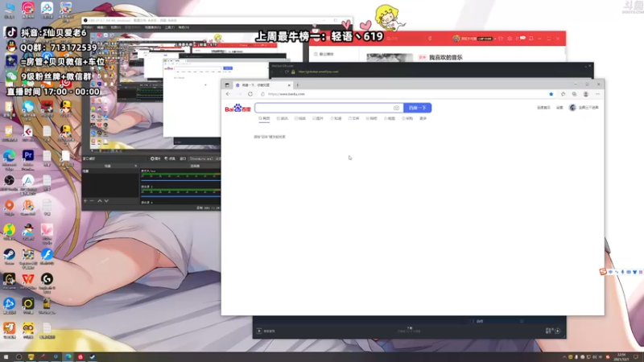Viewport: 644px width, 362px height.
Task: Select the 图片 search category
Action: coord(318,118)
